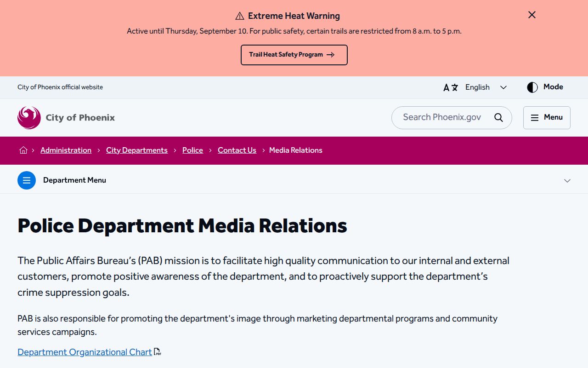Open the Department Organizational Chart link
The width and height of the screenshot is (588, 368).
click(x=85, y=352)
